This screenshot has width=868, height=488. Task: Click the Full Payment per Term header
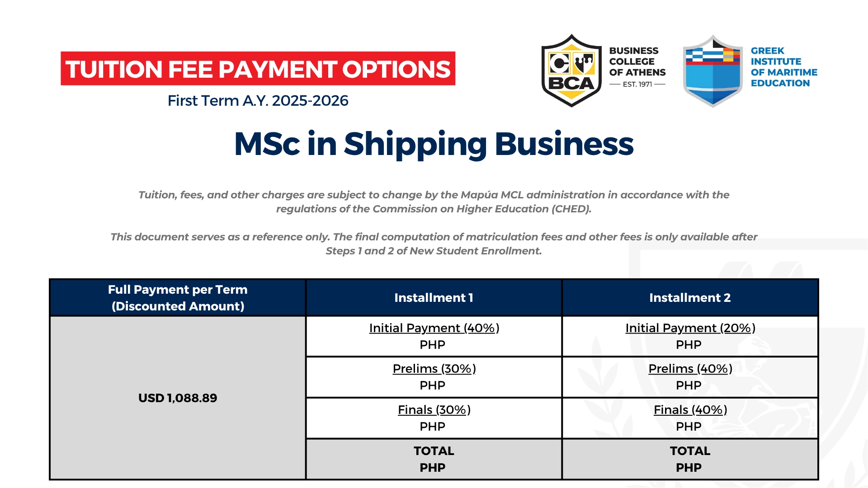coord(178,298)
